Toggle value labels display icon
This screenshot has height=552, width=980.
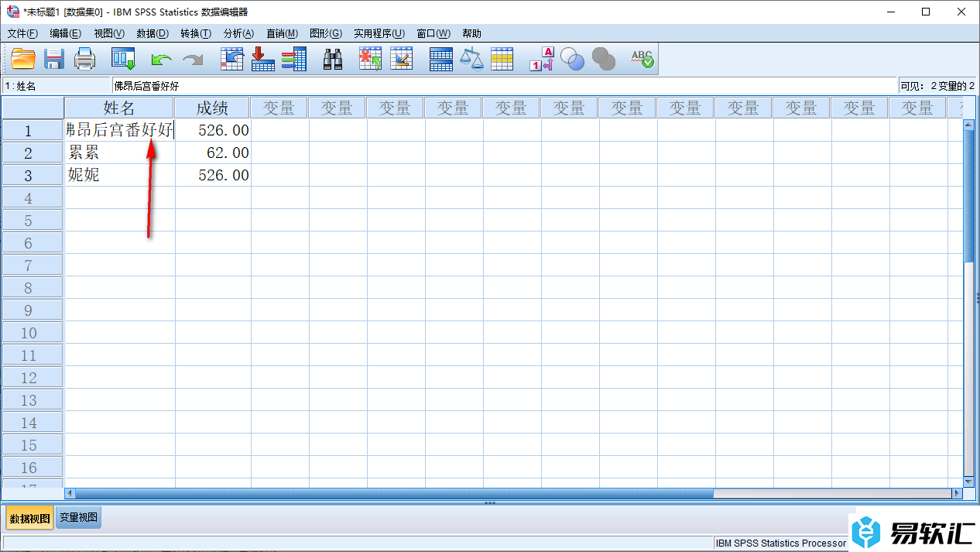pyautogui.click(x=542, y=59)
